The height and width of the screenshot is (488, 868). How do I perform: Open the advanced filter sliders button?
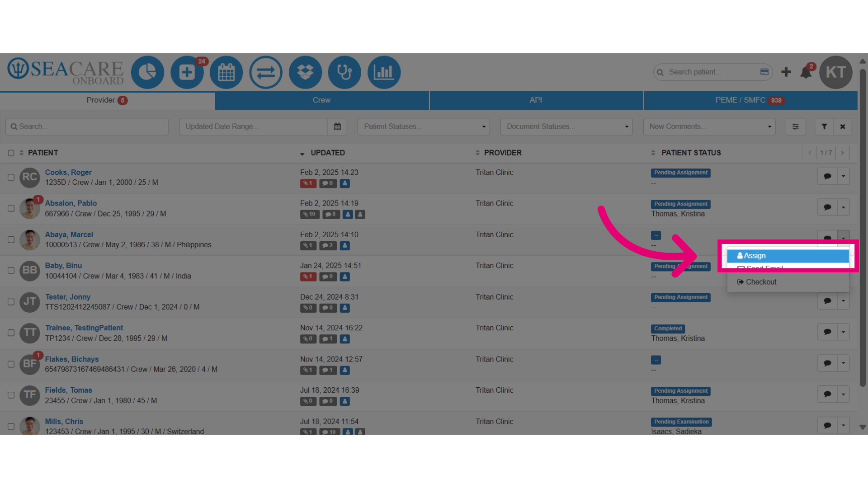pos(795,127)
